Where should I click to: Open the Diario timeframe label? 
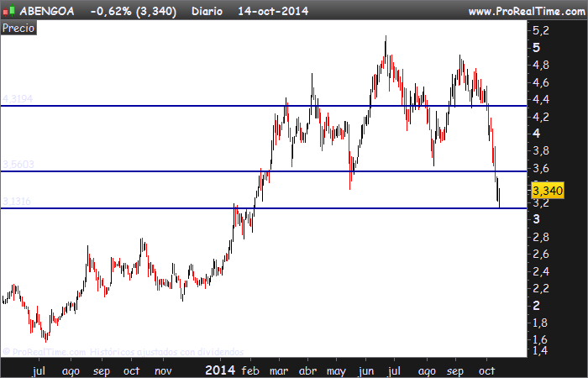click(207, 11)
